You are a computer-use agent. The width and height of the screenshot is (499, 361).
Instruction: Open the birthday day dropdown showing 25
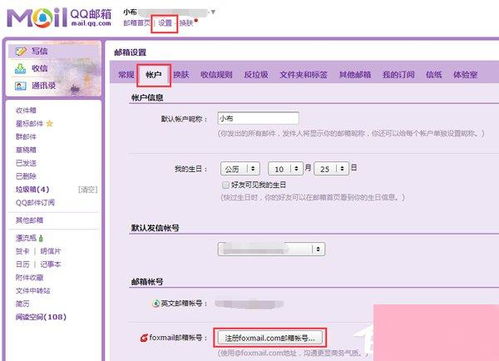coord(331,169)
